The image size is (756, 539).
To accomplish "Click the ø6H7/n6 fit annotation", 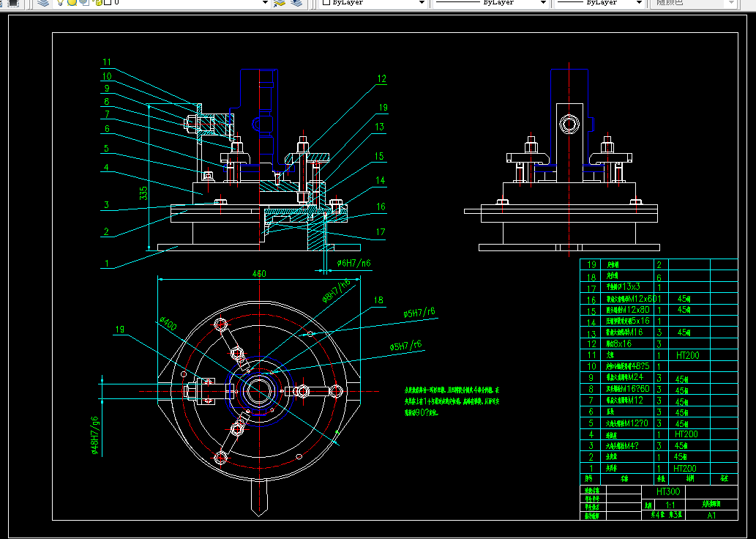I will point(354,263).
